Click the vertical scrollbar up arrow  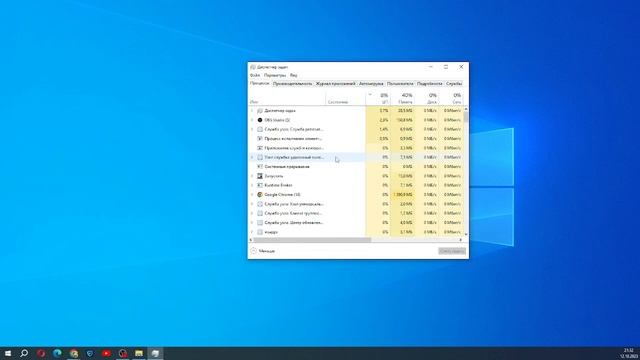466,109
